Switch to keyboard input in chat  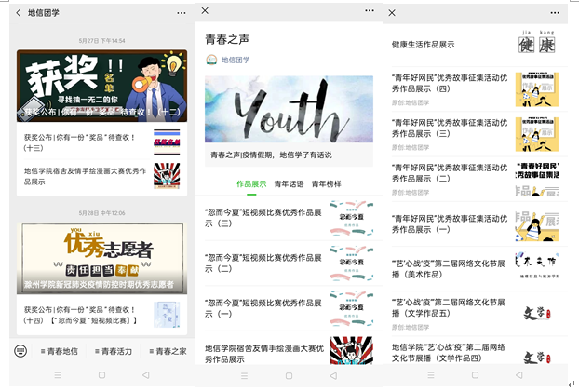coord(20,351)
